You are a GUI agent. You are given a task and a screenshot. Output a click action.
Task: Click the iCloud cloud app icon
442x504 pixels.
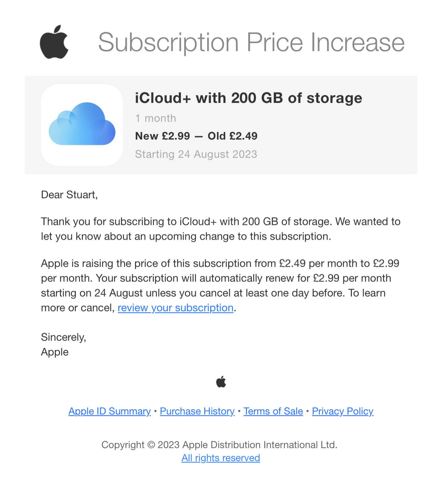82,125
